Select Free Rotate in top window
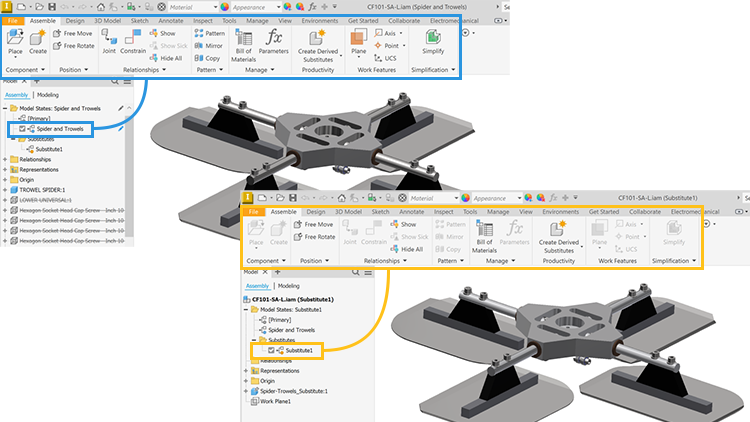 pos(74,46)
